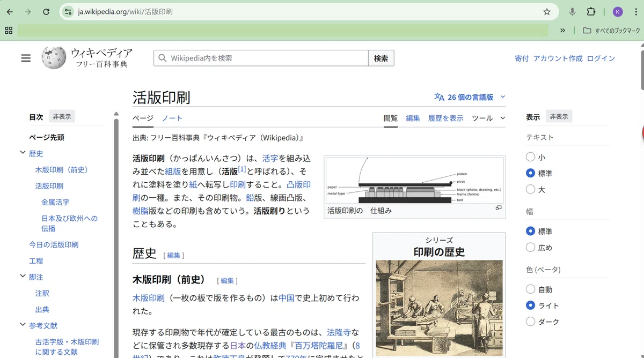
Task: Follow the 中国 link
Action: pyautogui.click(x=287, y=297)
